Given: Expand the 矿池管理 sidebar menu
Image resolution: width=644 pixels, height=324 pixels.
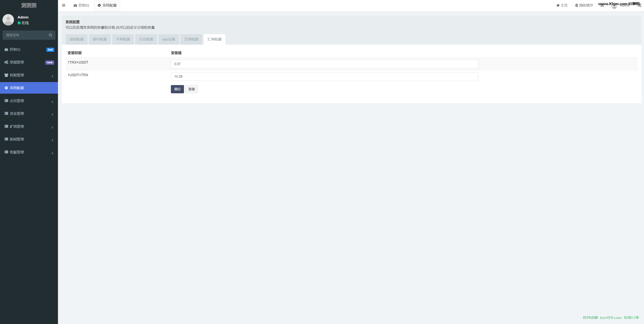Looking at the screenshot, I should click(x=17, y=127).
